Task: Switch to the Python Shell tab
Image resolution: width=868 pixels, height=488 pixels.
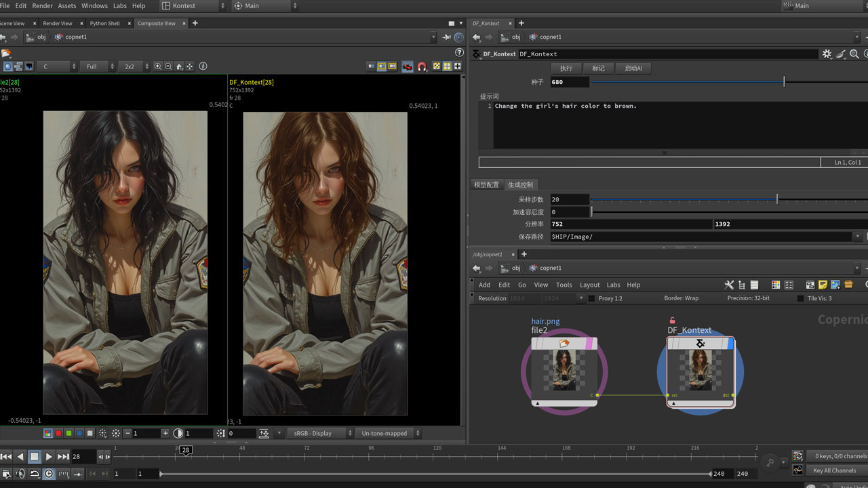Action: point(104,23)
